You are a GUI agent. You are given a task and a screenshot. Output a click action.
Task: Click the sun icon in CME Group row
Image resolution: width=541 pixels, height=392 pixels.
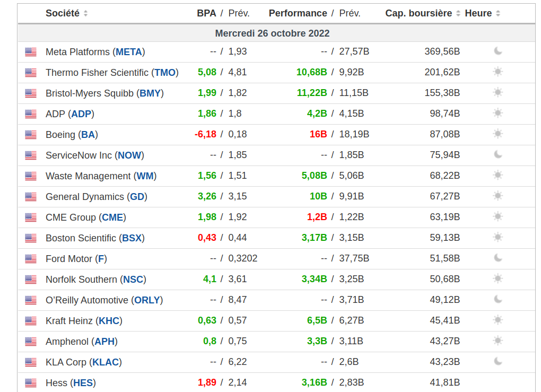(498, 216)
